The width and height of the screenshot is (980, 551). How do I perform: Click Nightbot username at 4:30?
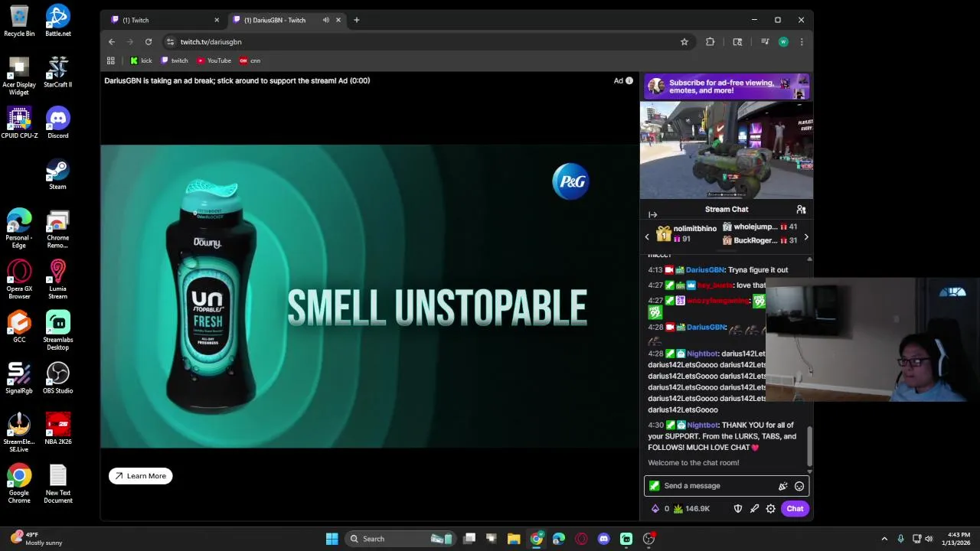(703, 425)
